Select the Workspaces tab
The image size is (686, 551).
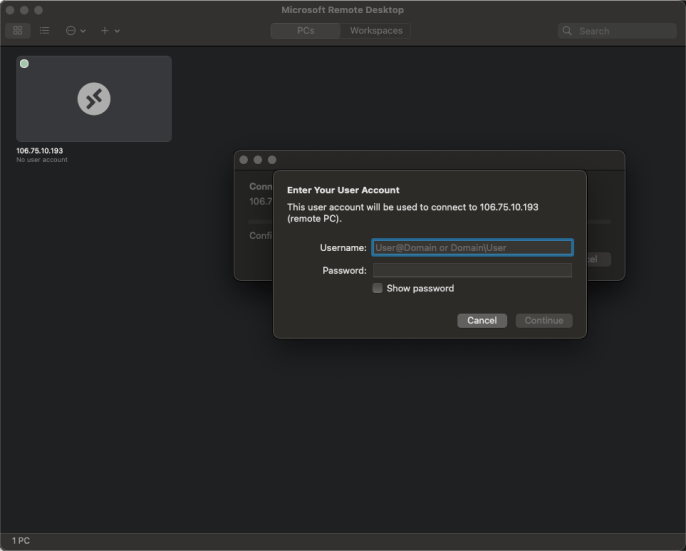[x=376, y=31]
